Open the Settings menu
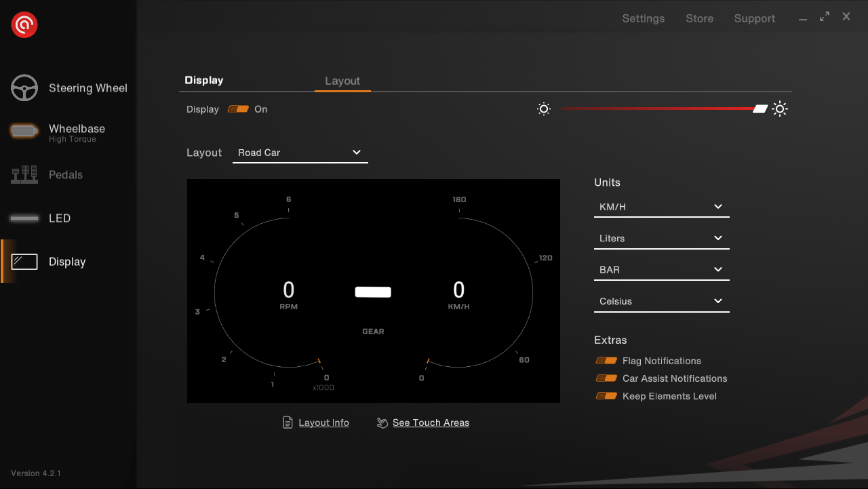This screenshot has height=489, width=868. (x=643, y=18)
